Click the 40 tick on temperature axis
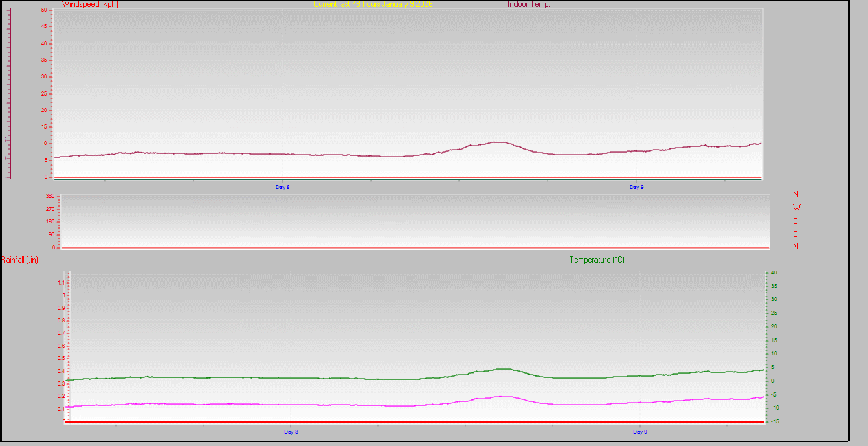The width and height of the screenshot is (868, 446). [774, 273]
